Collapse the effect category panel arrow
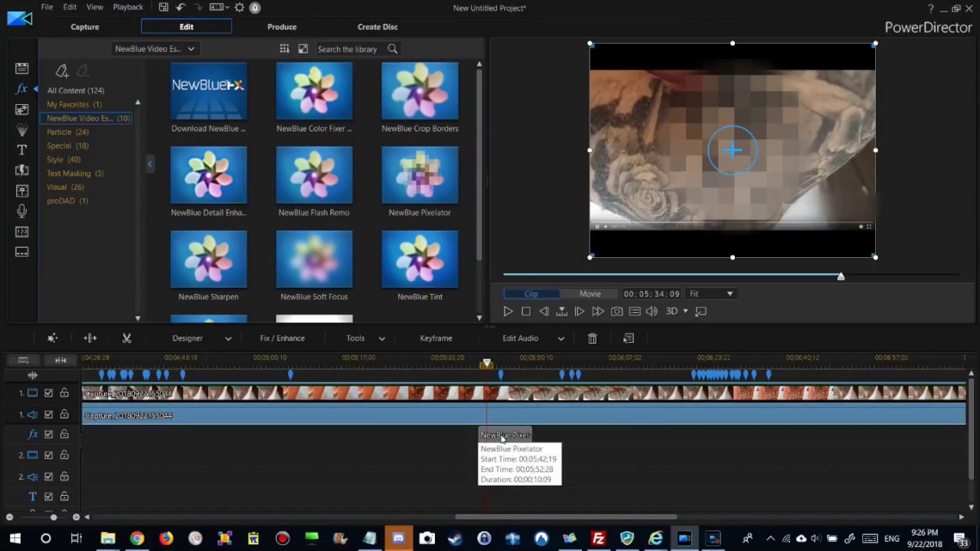The height and width of the screenshot is (551, 980). tap(149, 164)
